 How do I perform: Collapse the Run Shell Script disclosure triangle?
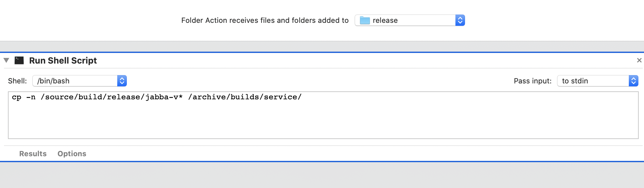6,60
